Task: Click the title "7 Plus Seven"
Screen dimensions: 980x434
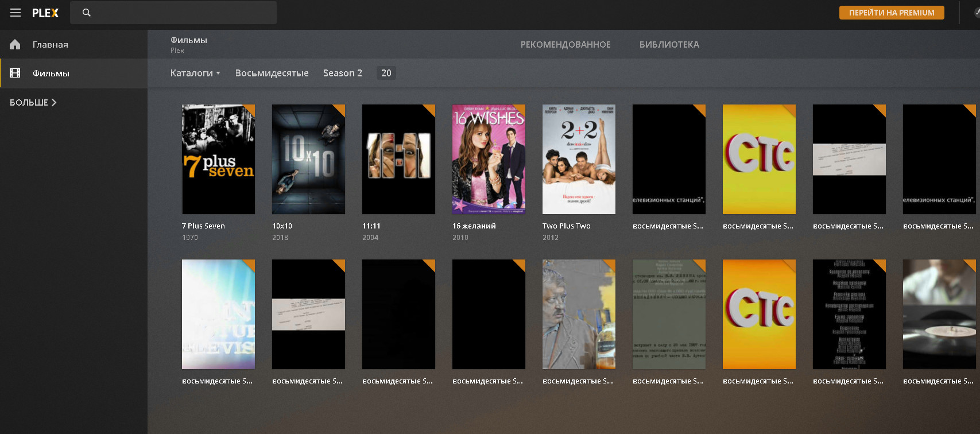Action: pyautogui.click(x=203, y=226)
